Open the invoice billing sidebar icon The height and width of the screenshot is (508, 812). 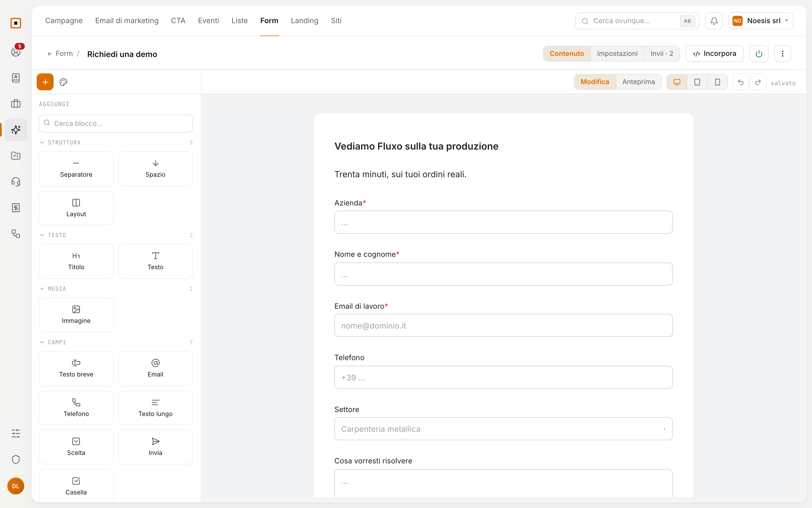tap(16, 208)
